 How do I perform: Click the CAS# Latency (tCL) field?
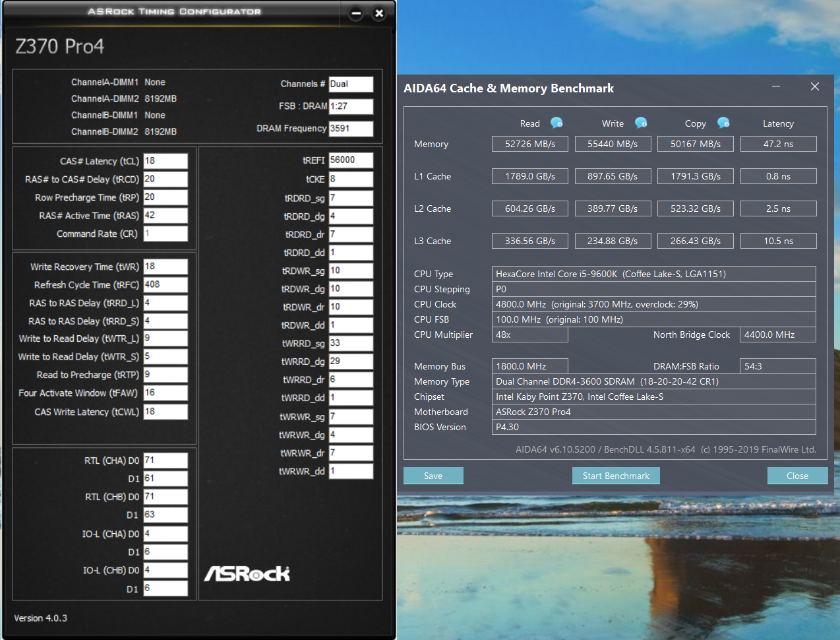165,161
